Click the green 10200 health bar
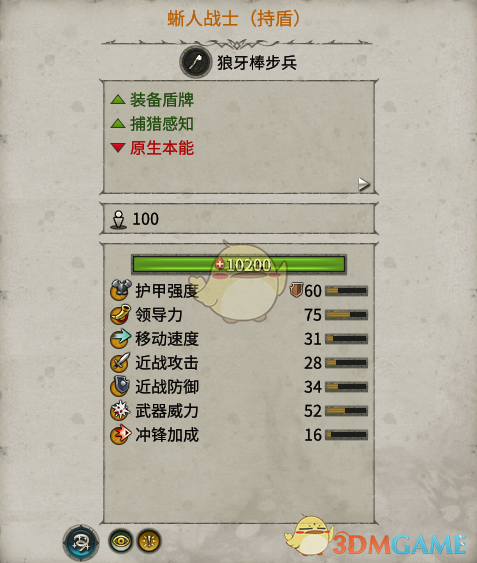 239,265
